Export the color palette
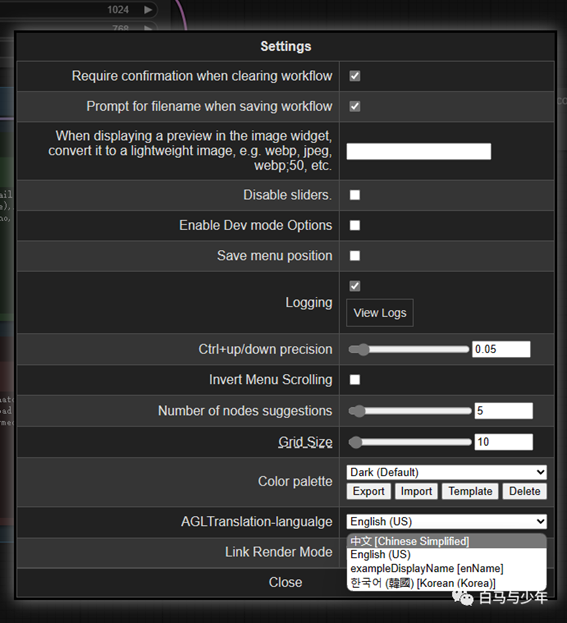 [368, 491]
